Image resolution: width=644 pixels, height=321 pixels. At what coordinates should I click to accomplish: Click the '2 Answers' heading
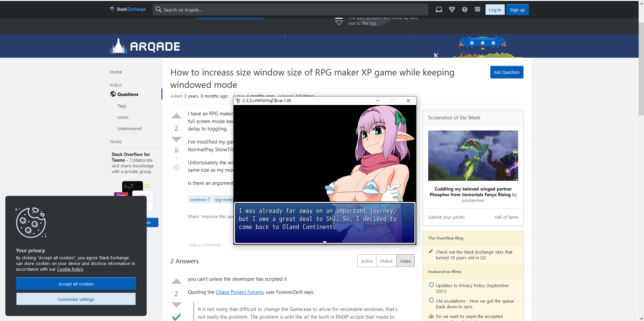click(184, 261)
